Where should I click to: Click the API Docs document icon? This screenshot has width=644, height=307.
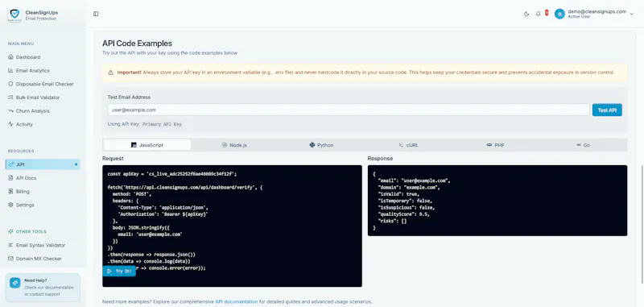point(10,178)
